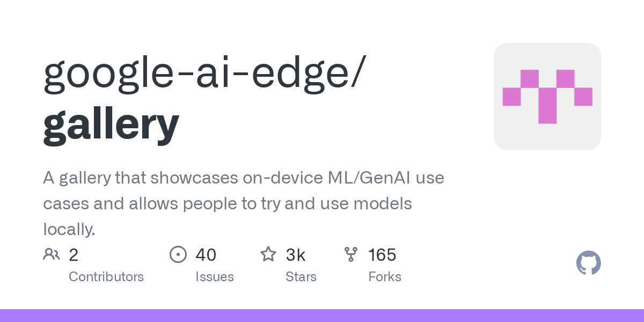The width and height of the screenshot is (644, 322).
Task: Click the issue count "40"
Action: pyautogui.click(x=206, y=255)
